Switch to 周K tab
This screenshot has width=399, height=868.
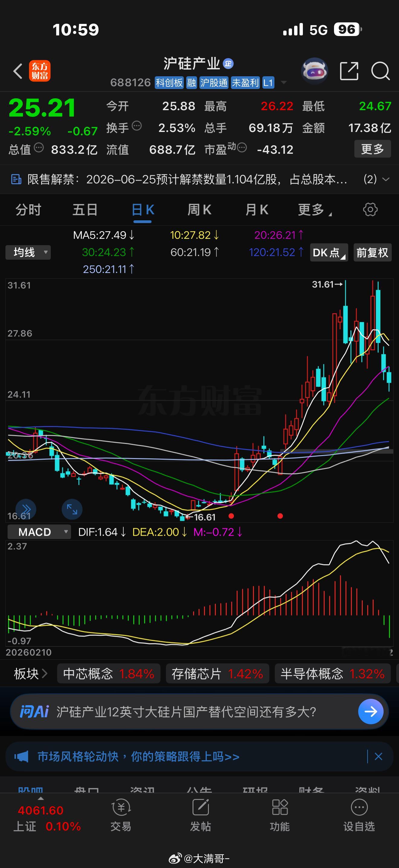pyautogui.click(x=199, y=210)
